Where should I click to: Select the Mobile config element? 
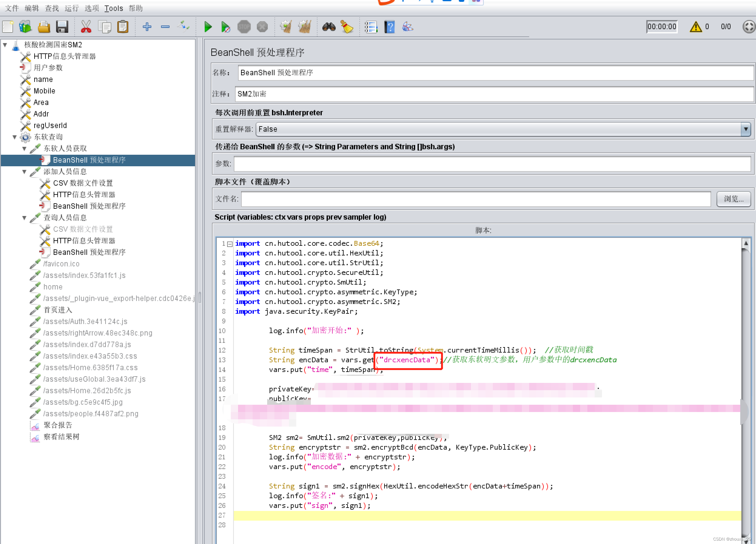point(44,91)
